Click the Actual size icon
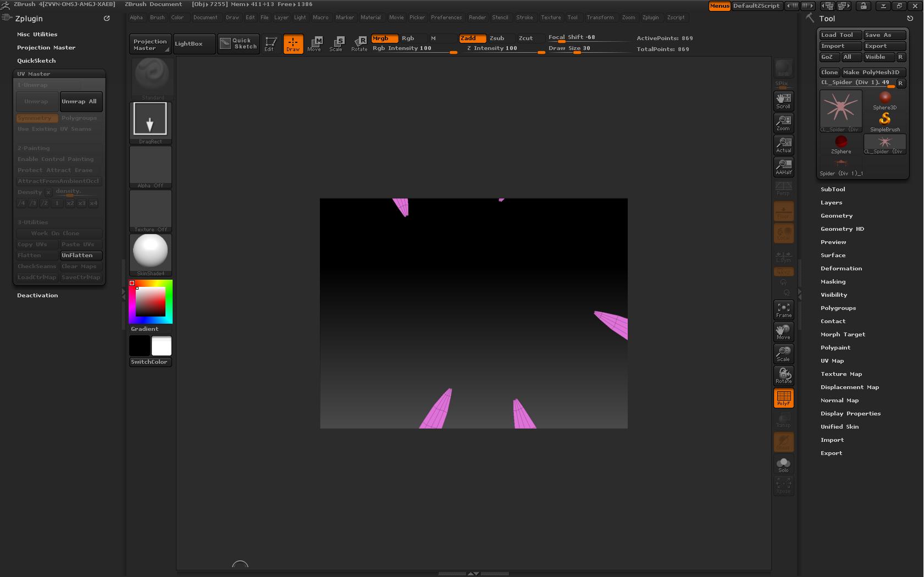 pos(784,145)
